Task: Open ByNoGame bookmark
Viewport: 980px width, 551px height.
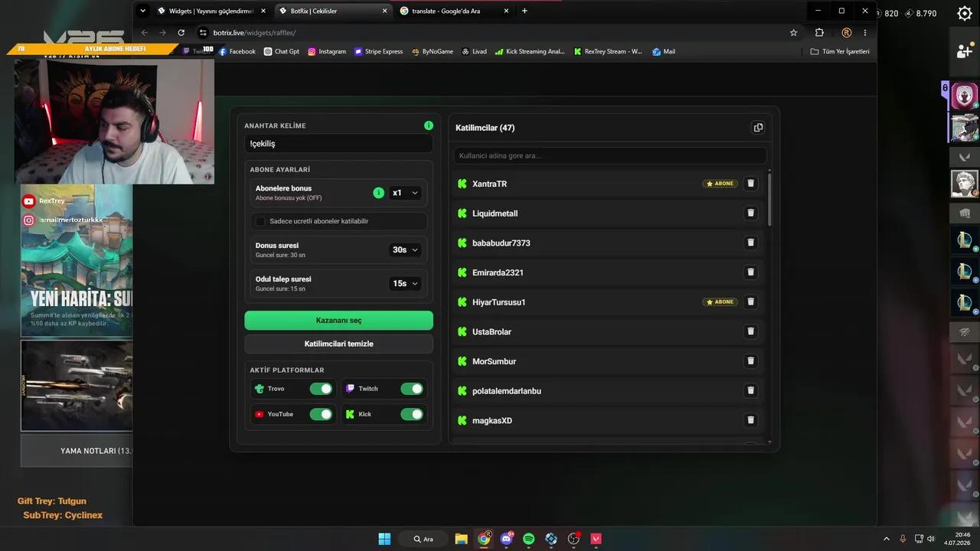Action: tap(432, 51)
